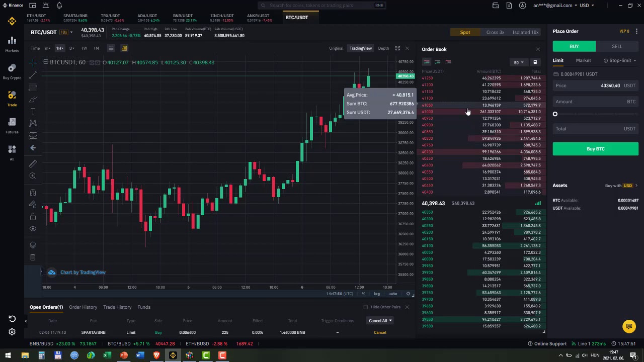This screenshot has height=362, width=644.
Task: Select the ruler measure tool
Action: [x=33, y=164]
